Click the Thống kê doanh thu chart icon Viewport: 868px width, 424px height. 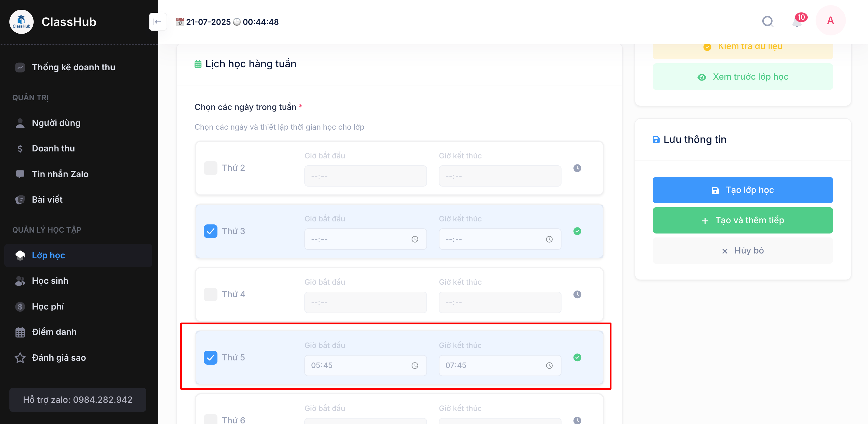click(20, 67)
